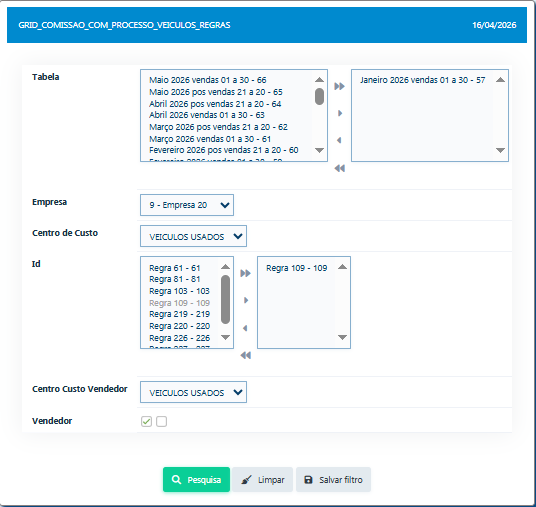Select Fevereiro 2026 pos vendas 21 a 20 - 60

(x=224, y=150)
